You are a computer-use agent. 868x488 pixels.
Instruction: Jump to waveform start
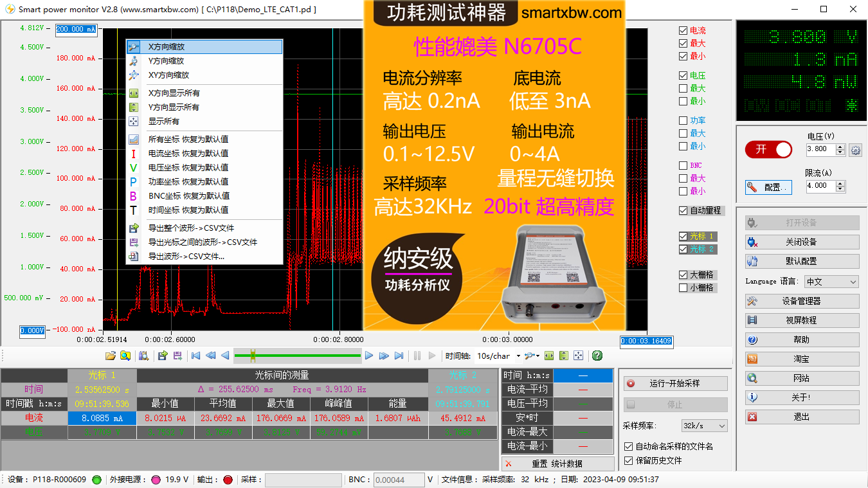pos(196,356)
